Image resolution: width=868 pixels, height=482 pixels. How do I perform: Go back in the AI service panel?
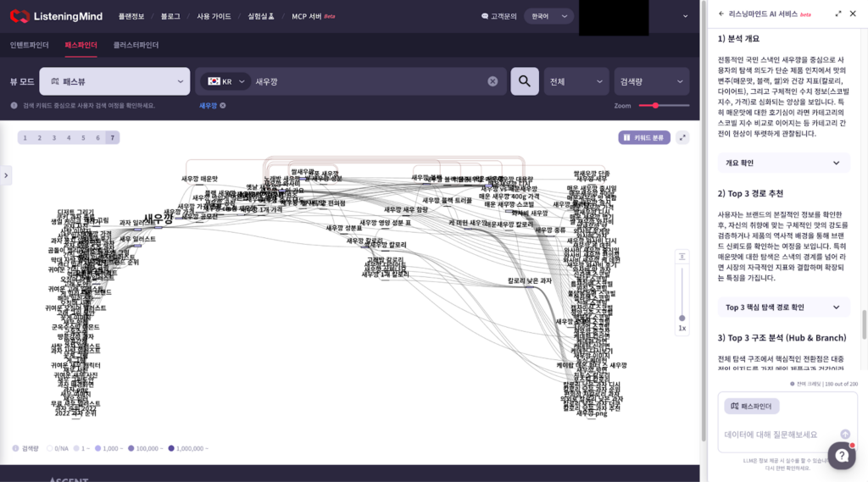(x=721, y=14)
